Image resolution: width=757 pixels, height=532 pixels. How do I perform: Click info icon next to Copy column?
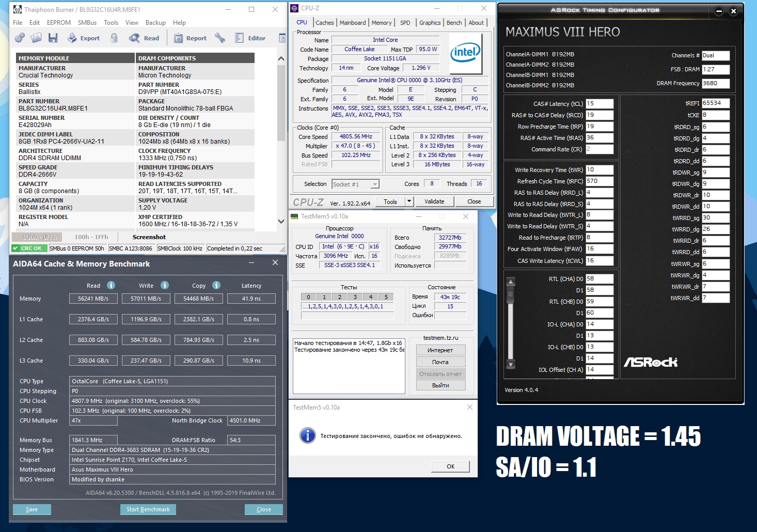[216, 285]
